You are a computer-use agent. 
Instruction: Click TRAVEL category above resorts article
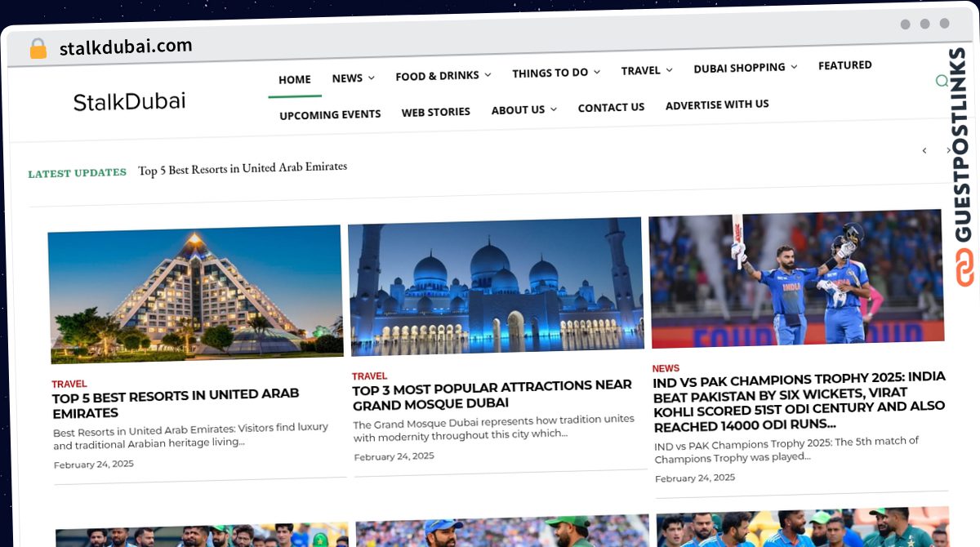[x=69, y=384]
